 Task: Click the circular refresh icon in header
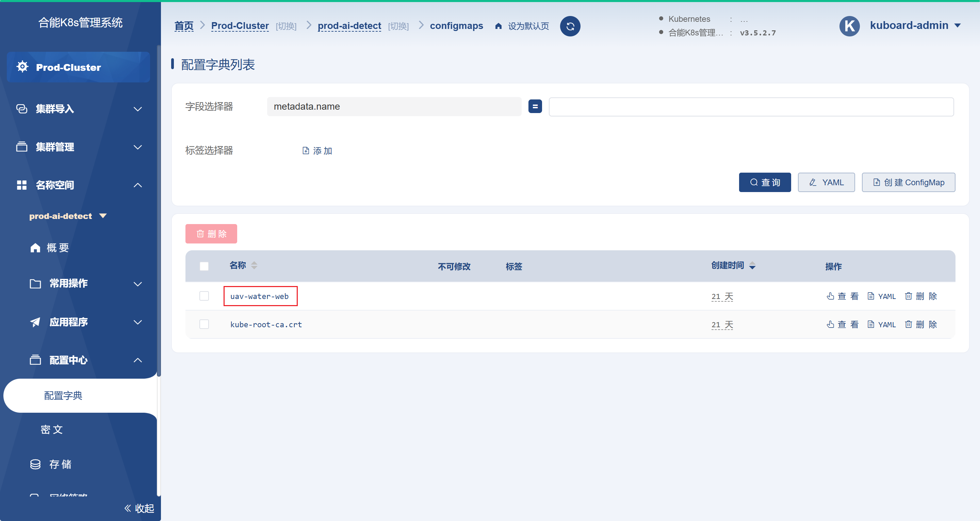point(570,26)
